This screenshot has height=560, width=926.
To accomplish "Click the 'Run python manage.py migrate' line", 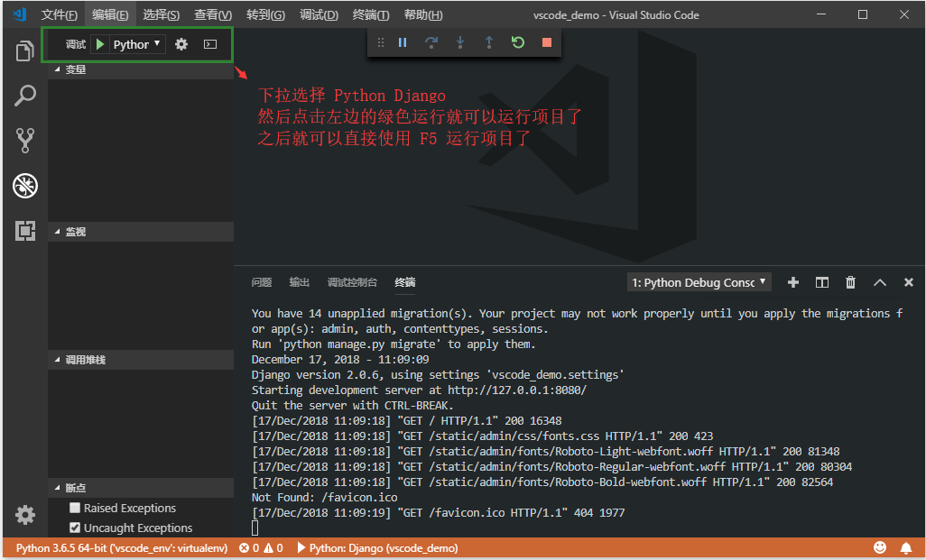I will [x=394, y=344].
